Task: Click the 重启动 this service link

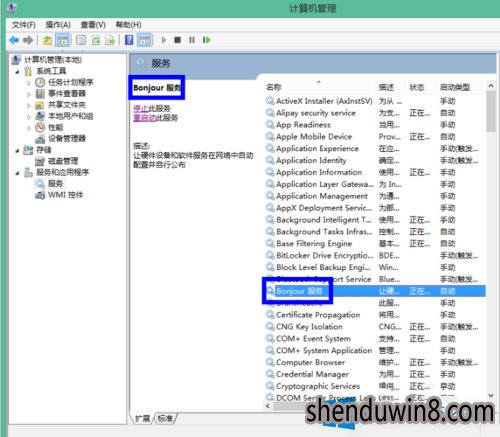Action: pos(144,118)
